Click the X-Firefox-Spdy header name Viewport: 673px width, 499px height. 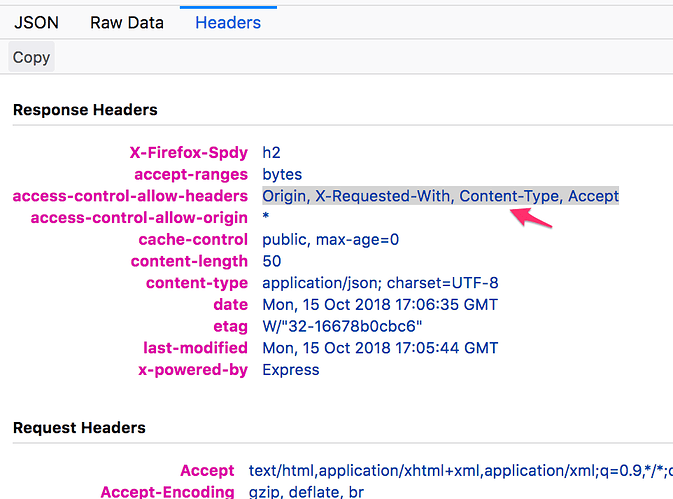[x=189, y=153]
